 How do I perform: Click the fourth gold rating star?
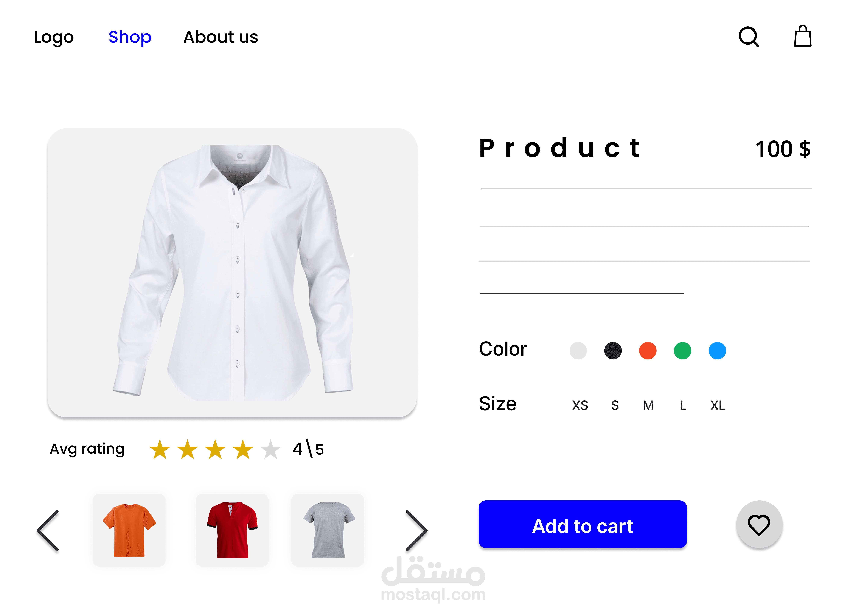[x=243, y=450]
